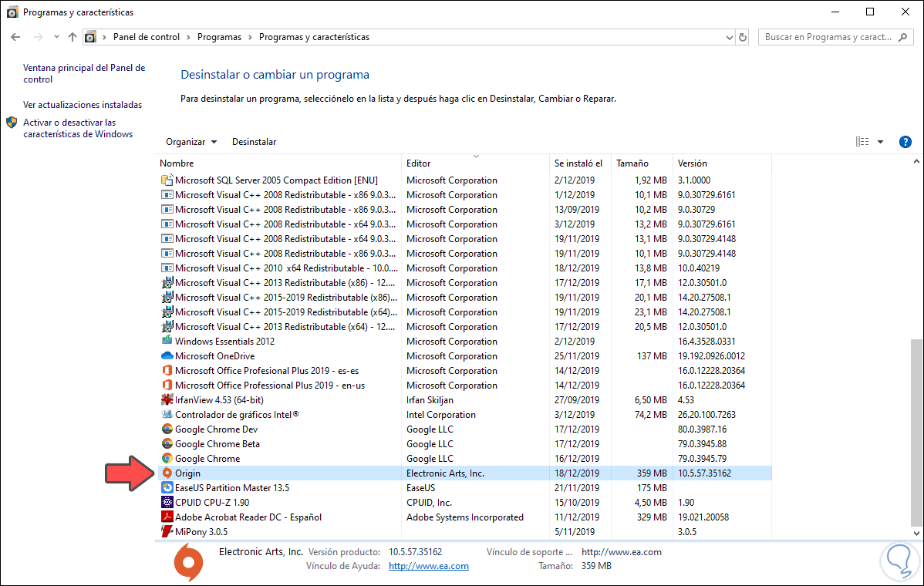Expand the chevron after Programas breadcrumb
This screenshot has height=586, width=924.
click(250, 37)
